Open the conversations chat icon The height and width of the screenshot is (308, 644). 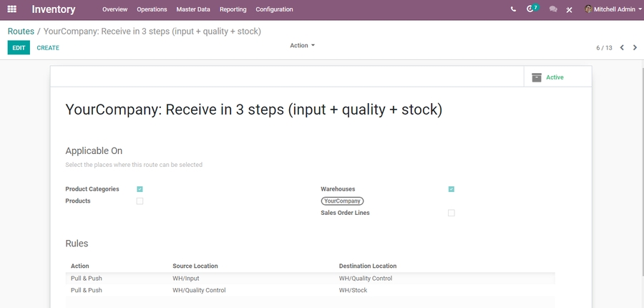552,9
